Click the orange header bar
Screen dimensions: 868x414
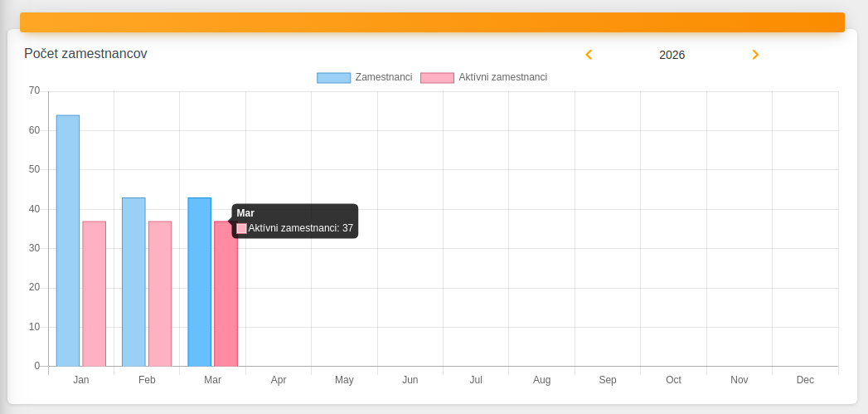432,22
